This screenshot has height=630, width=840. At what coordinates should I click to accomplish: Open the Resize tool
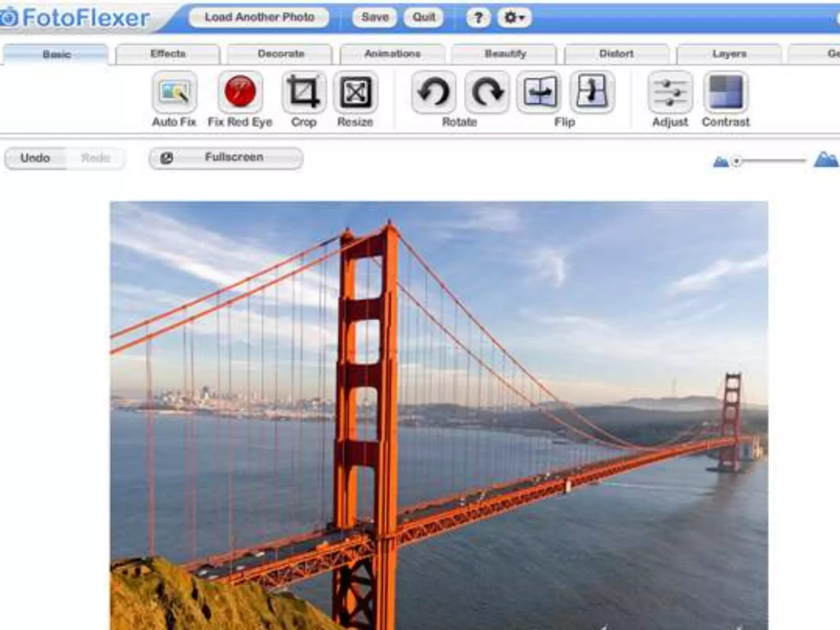coord(356,92)
